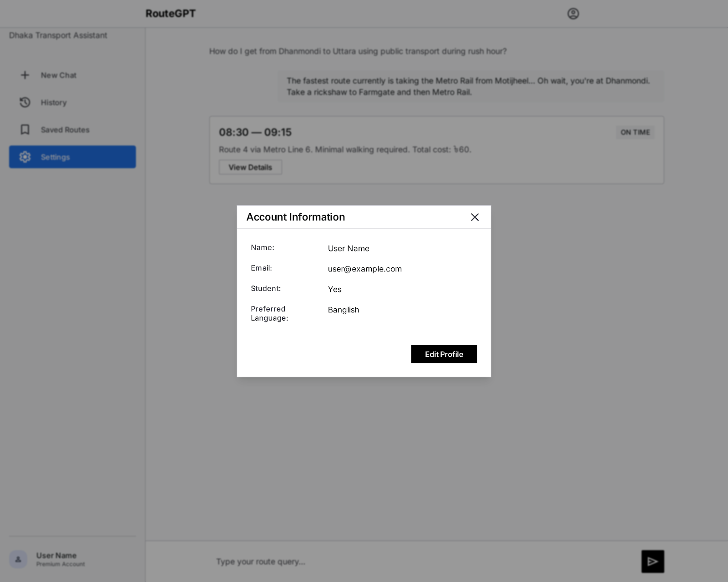Click the user avatar in sidebar footer
Screen dimensions: 728x582
[18, 559]
